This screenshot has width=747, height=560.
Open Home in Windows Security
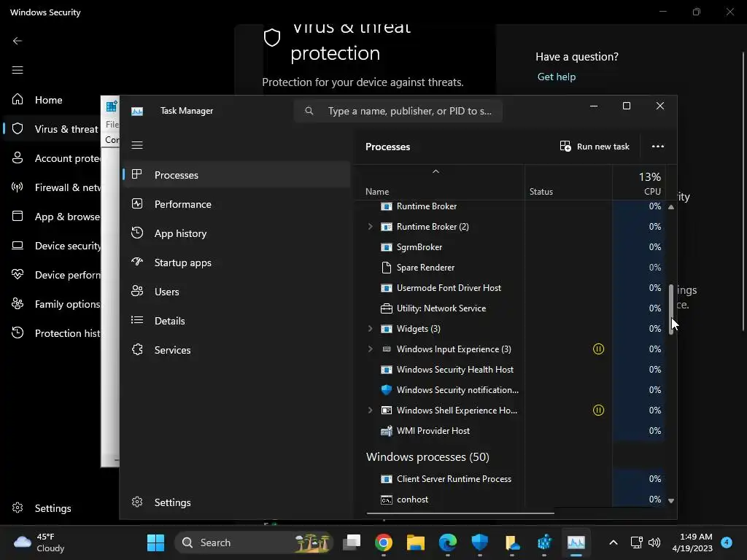tap(53, 100)
